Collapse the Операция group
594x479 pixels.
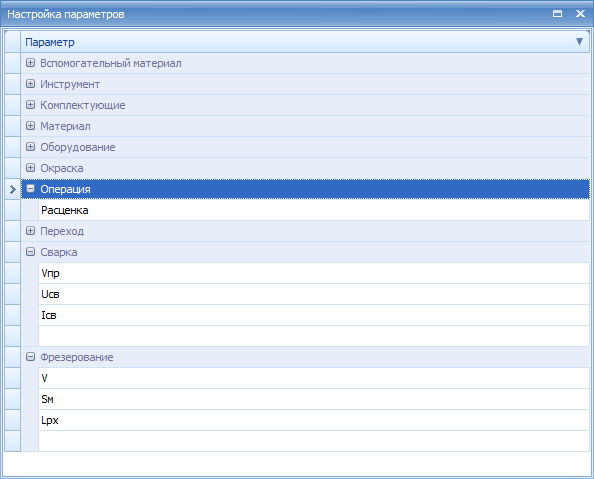(x=30, y=189)
